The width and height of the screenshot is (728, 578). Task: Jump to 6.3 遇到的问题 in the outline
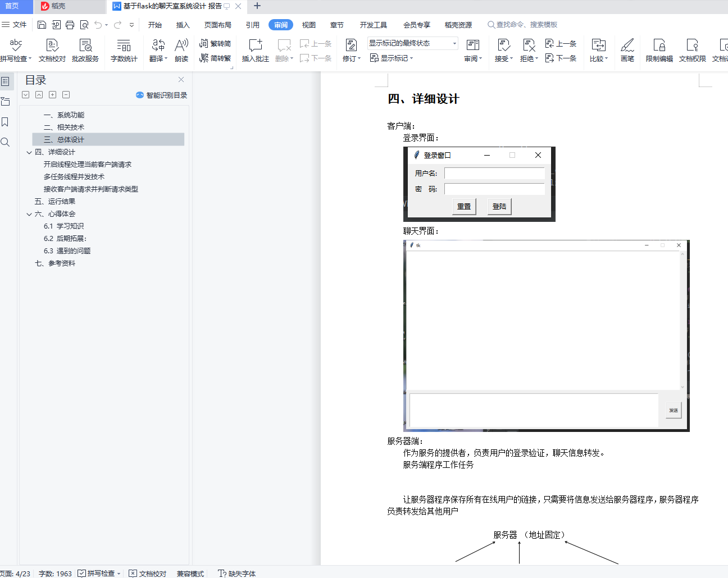pyautogui.click(x=67, y=251)
